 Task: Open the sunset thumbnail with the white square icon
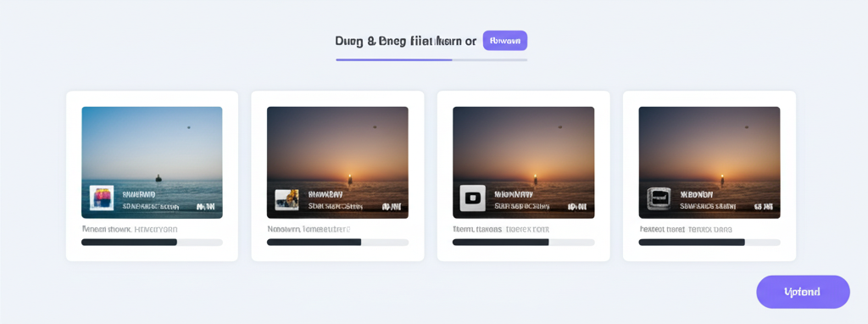click(x=523, y=162)
